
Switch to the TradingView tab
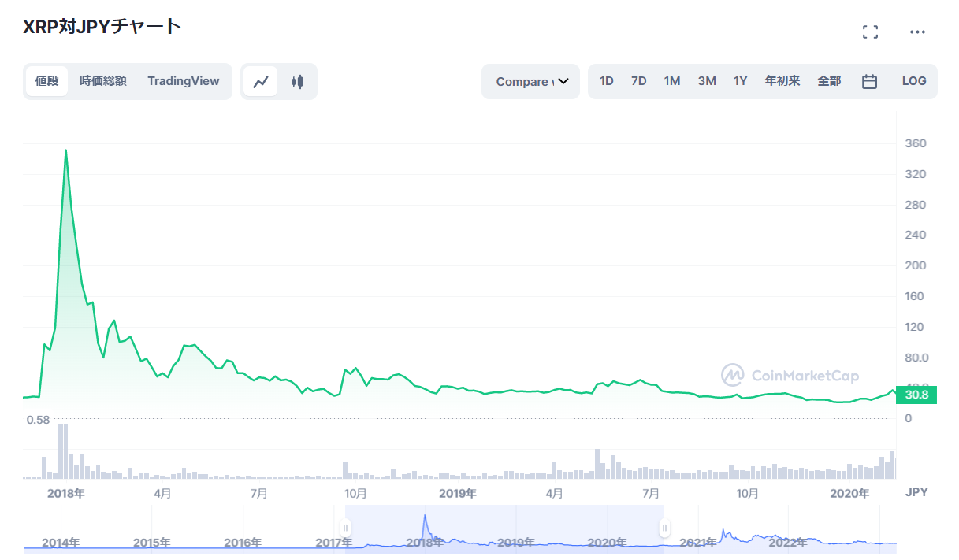184,80
